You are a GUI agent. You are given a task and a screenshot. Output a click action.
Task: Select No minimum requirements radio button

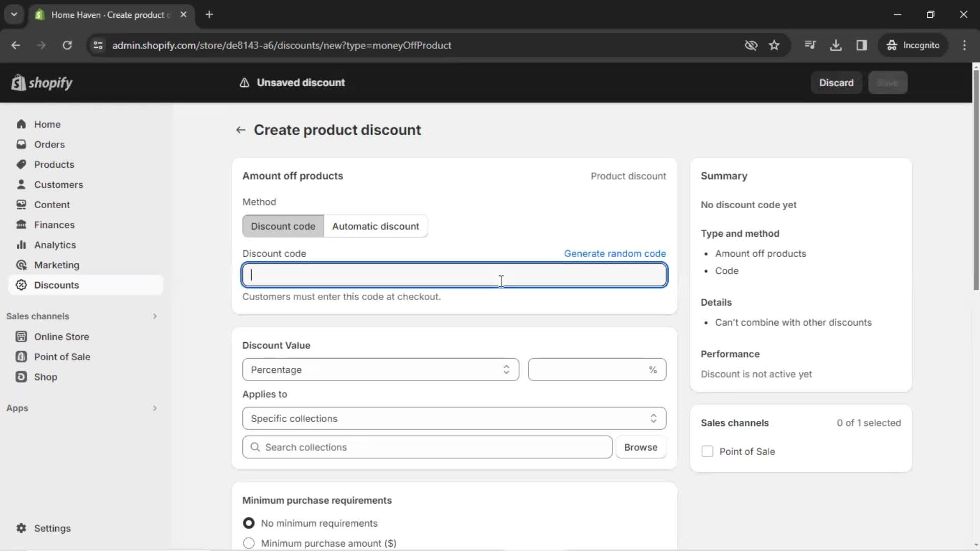[x=249, y=523]
